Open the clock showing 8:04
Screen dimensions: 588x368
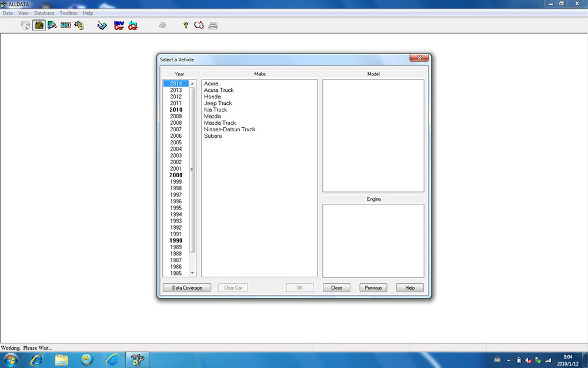pos(568,360)
